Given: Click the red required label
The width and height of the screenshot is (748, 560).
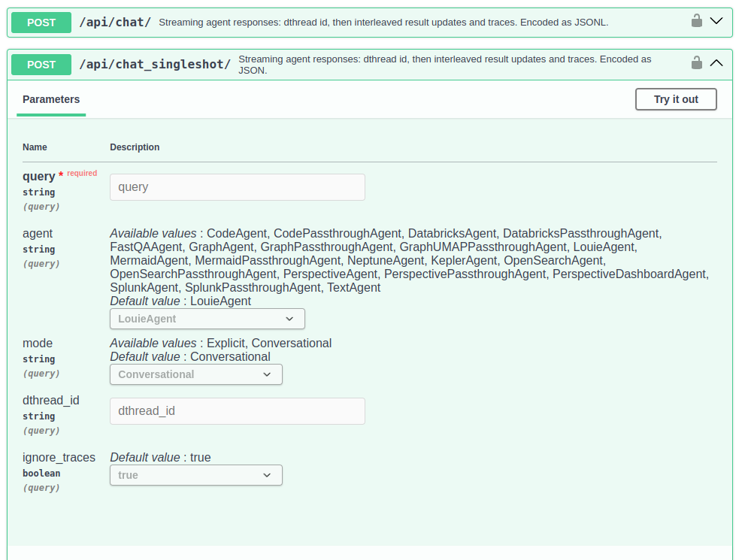Looking at the screenshot, I should point(82,173).
